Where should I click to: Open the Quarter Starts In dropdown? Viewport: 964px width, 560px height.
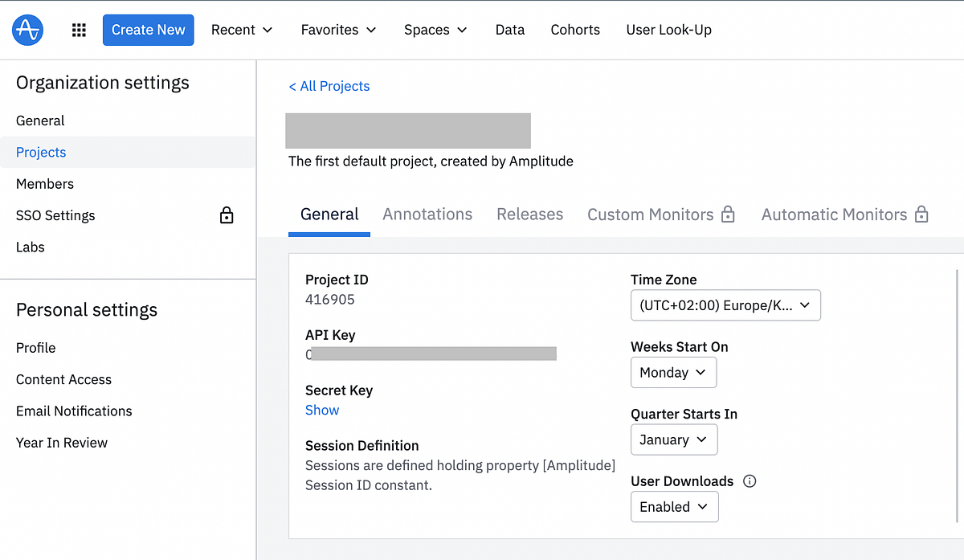(674, 439)
